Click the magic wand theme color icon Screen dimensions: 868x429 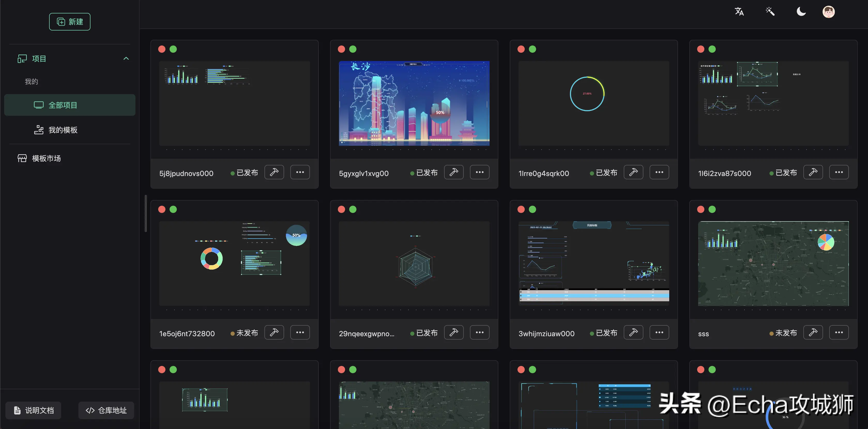[770, 12]
